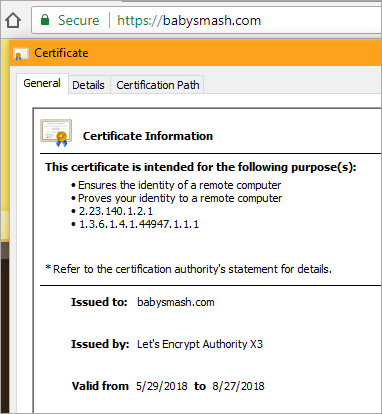Viewport: 382px width, 414px height.
Task: Select issued-to value babysmash.com
Action: tap(176, 302)
